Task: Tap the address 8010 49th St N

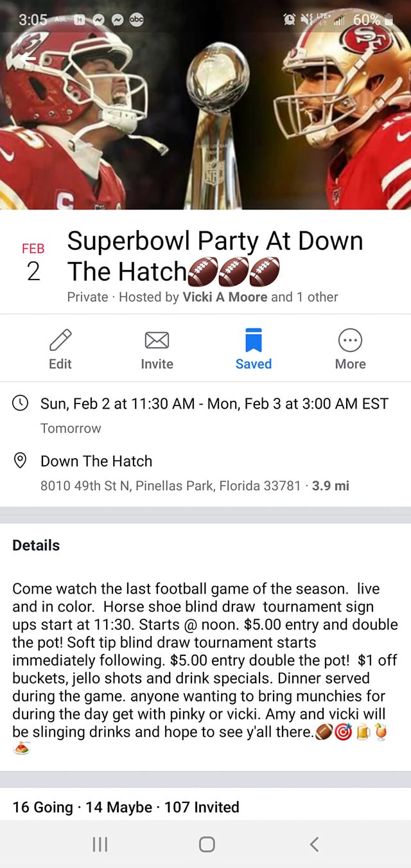Action: coord(170,486)
